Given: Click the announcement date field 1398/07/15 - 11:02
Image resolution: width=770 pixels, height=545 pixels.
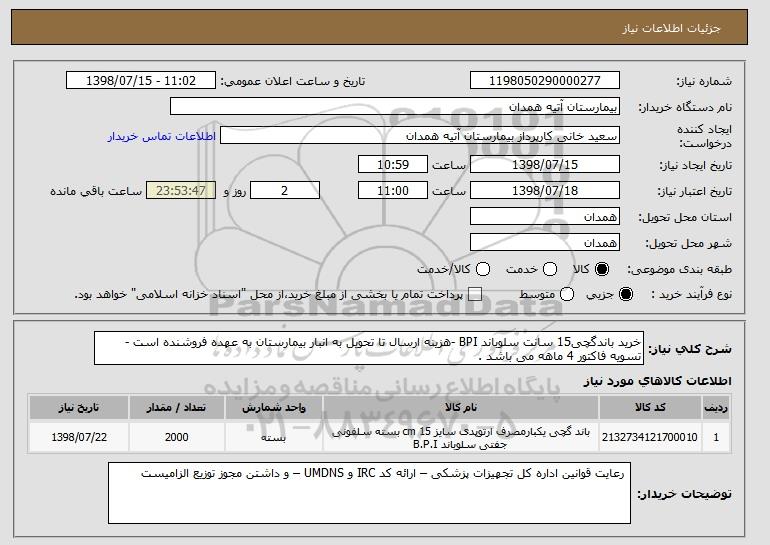Looking at the screenshot, I should tap(141, 80).
